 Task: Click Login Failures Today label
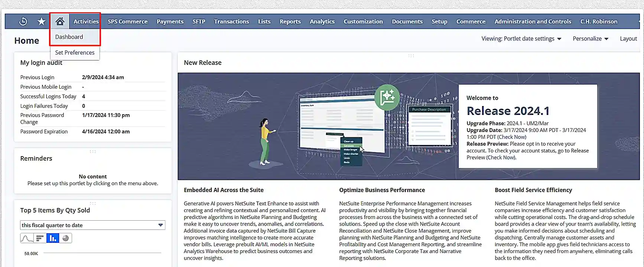(x=44, y=106)
